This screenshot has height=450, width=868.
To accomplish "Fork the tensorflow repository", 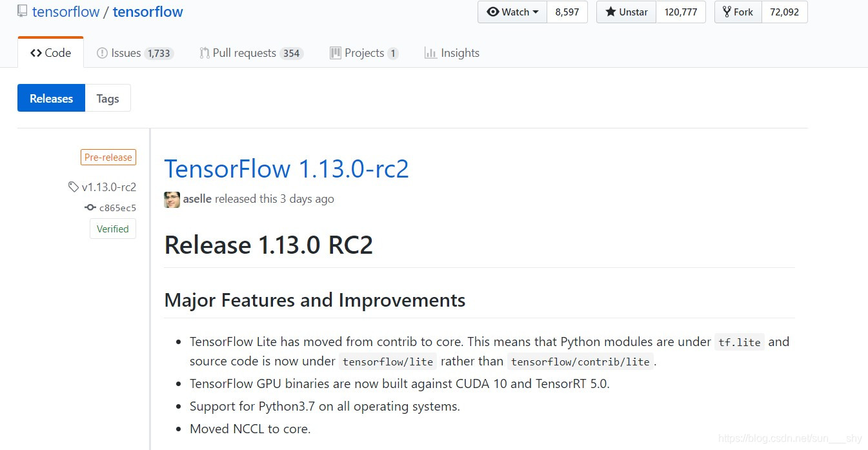I will click(738, 12).
